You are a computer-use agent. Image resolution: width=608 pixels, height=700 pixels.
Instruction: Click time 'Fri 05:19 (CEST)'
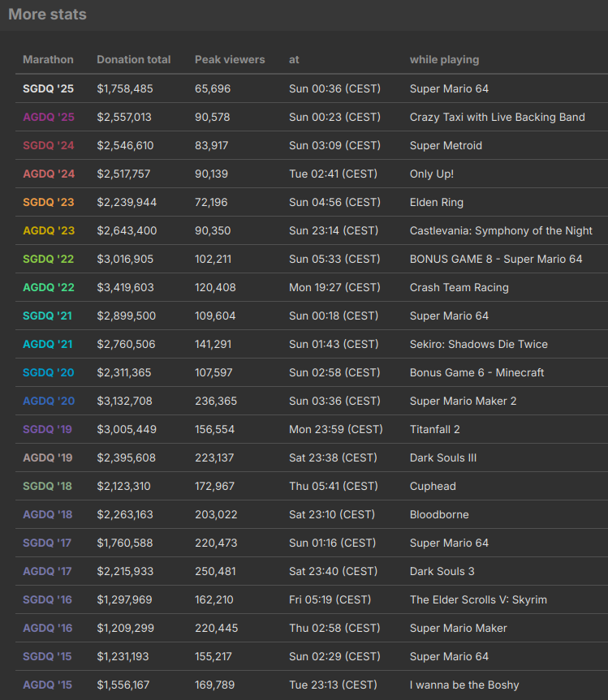(x=330, y=599)
